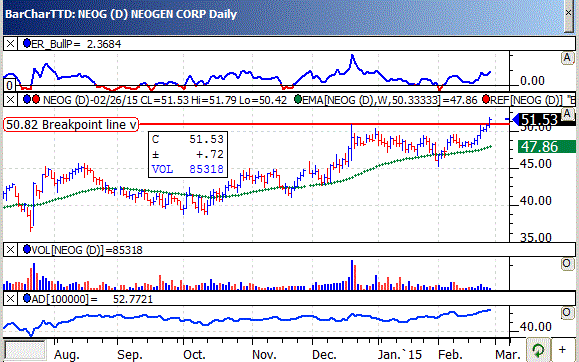Toggle the O scale button in volume pane
The height and width of the screenshot is (362, 579).
coord(567,264)
